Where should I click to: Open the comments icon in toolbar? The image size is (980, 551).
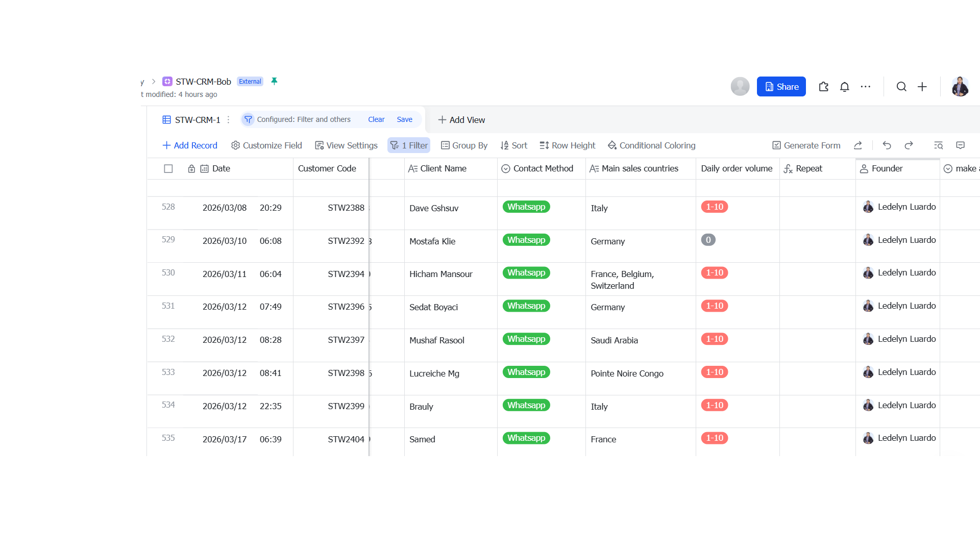coord(960,145)
